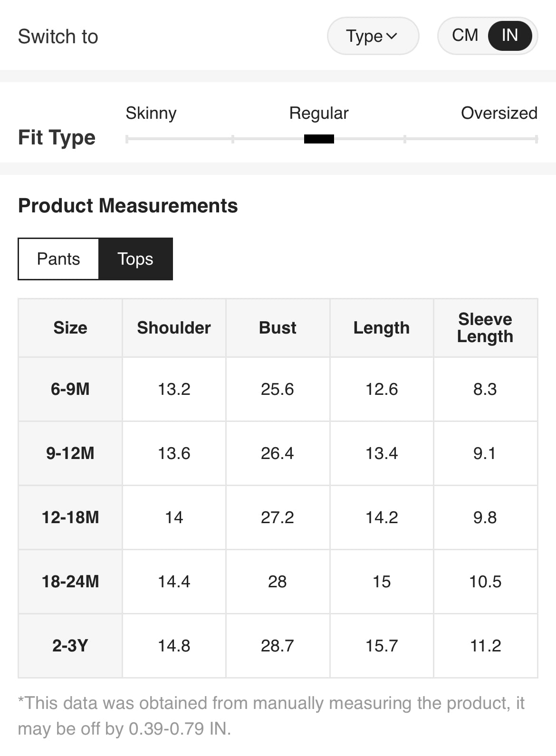Click the Product Measurements heading
Screen dimensions: 556x756
(x=128, y=206)
